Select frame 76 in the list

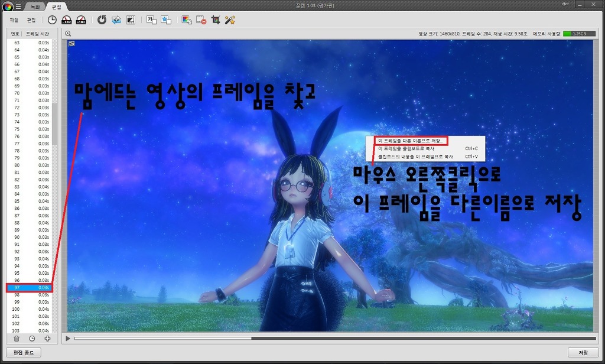pos(30,136)
